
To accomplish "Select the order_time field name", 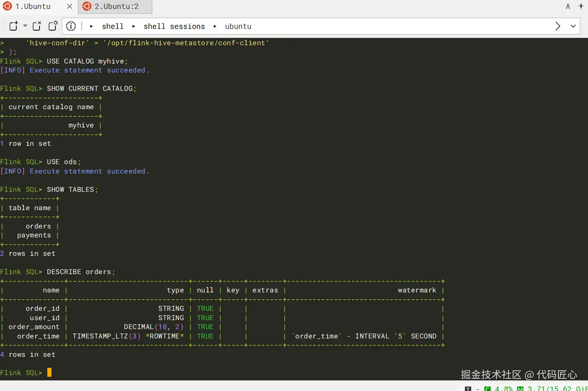I will (38, 336).
